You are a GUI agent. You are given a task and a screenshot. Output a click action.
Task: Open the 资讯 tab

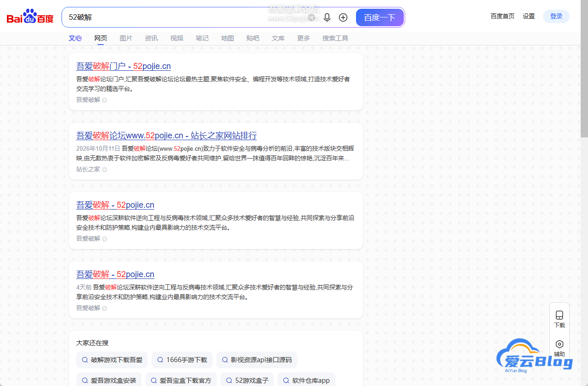(x=151, y=38)
